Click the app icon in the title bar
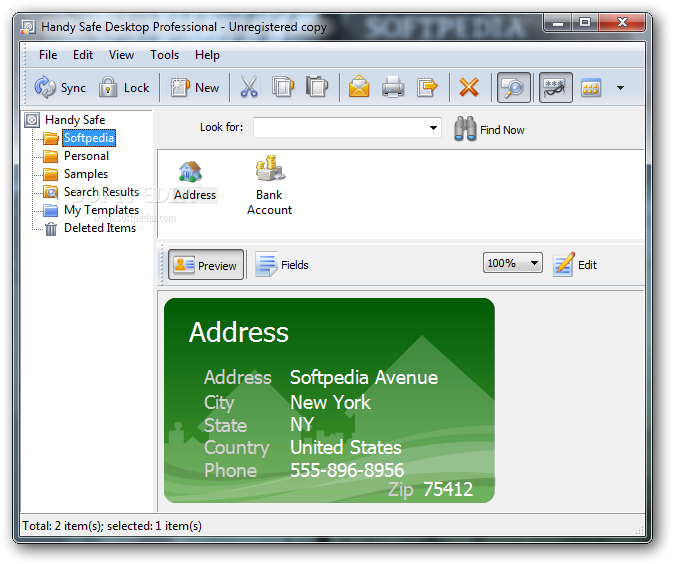Image resolution: width=673 pixels, height=564 pixels. pyautogui.click(x=28, y=27)
